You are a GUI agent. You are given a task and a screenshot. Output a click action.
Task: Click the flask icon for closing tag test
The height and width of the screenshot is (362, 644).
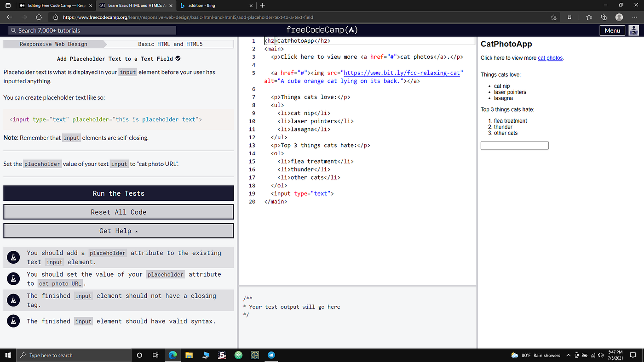(13, 300)
